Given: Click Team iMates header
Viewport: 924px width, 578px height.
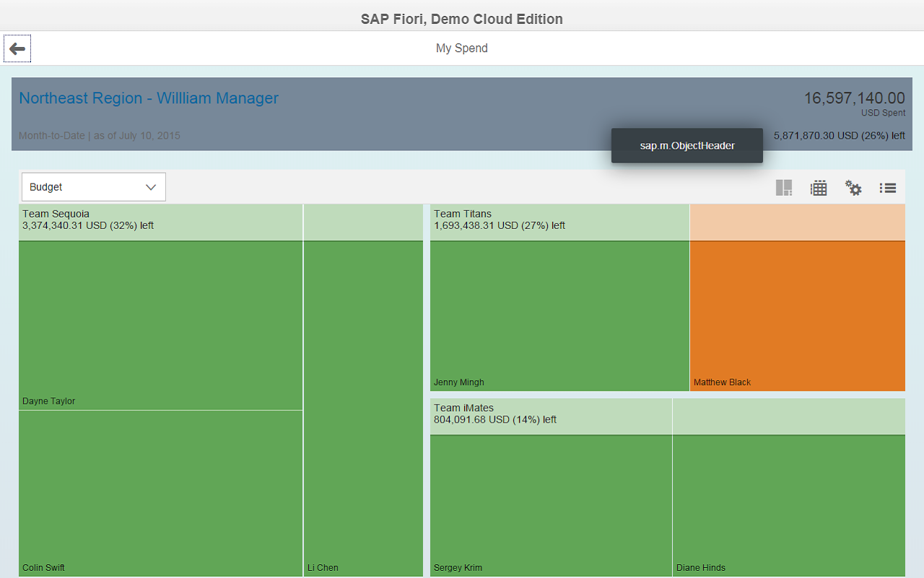Looking at the screenshot, I should (464, 408).
